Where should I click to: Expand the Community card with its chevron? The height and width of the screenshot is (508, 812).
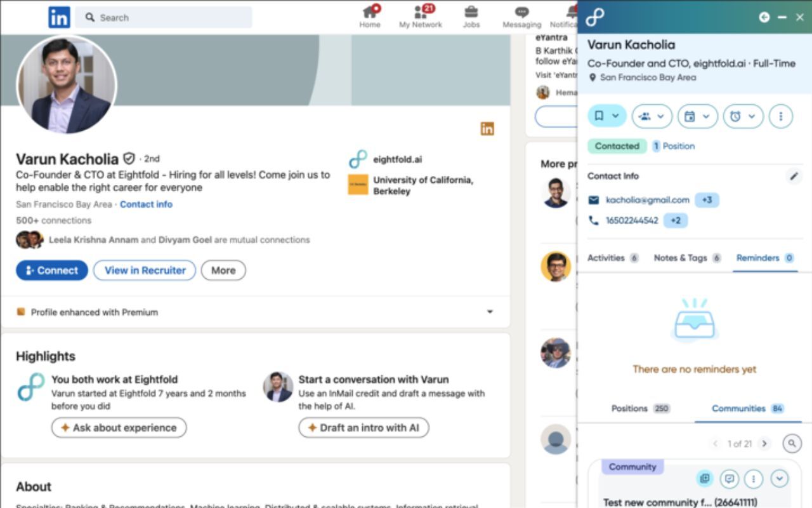point(779,478)
